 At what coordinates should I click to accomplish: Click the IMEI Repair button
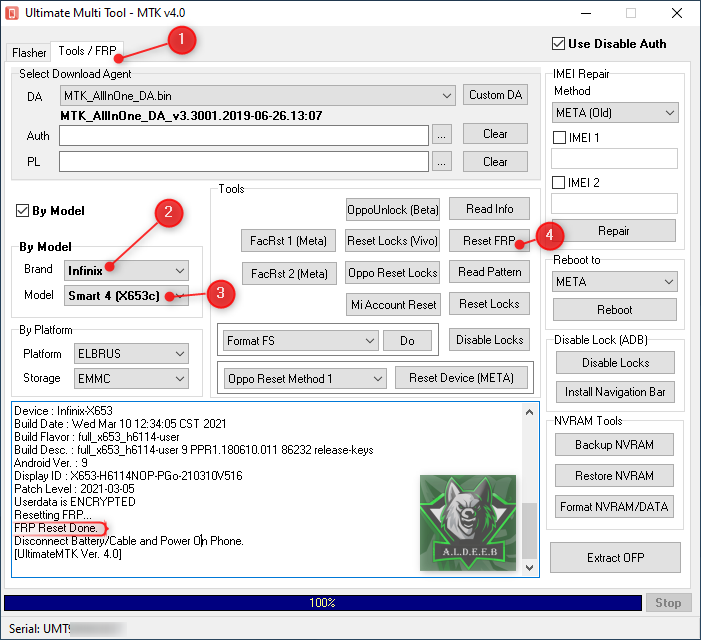click(x=614, y=231)
